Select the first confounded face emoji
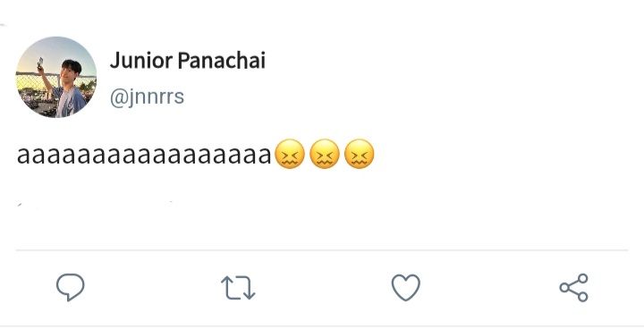This screenshot has width=644, height=329. pyautogui.click(x=290, y=154)
